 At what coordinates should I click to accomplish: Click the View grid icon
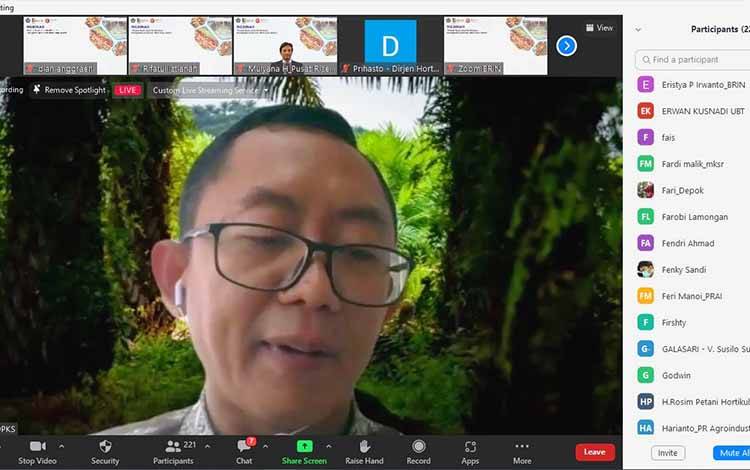click(x=590, y=28)
